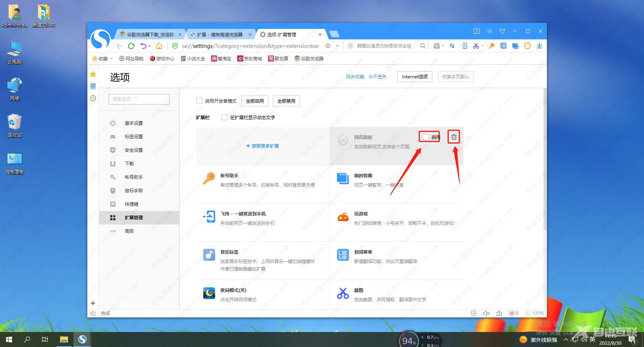Open night mode dropdown arrow

coord(443,46)
